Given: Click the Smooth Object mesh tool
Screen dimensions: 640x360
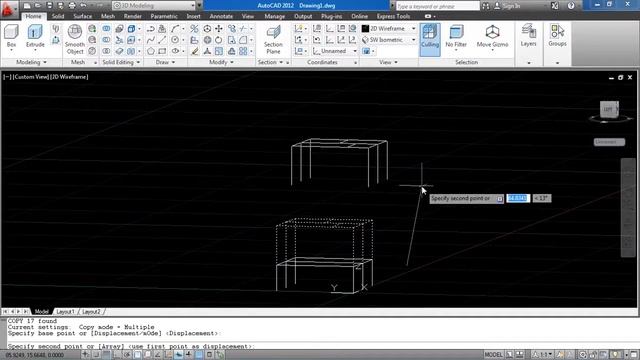Looking at the screenshot, I should [75, 39].
